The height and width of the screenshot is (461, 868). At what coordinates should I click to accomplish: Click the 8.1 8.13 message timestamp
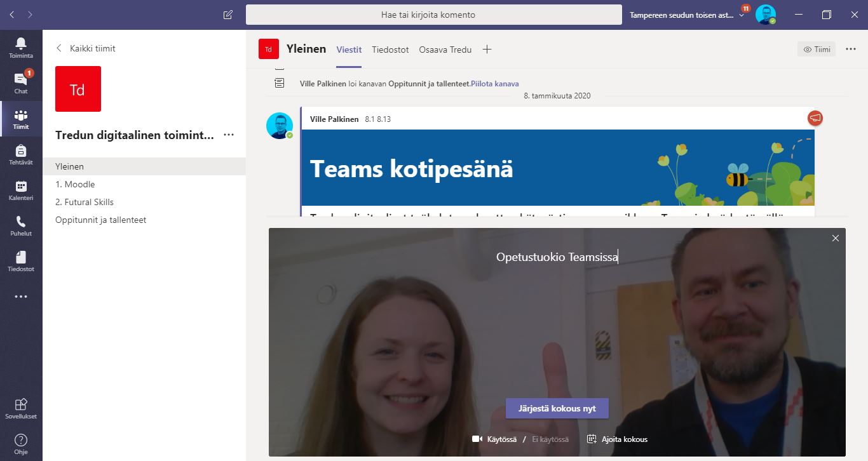coord(377,119)
